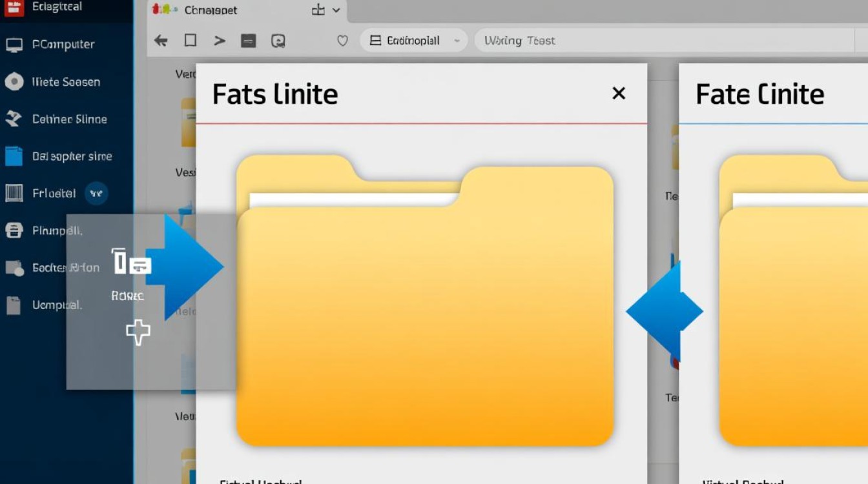Select Iliete Seasen in the sidebar
The width and height of the screenshot is (868, 484).
[66, 82]
